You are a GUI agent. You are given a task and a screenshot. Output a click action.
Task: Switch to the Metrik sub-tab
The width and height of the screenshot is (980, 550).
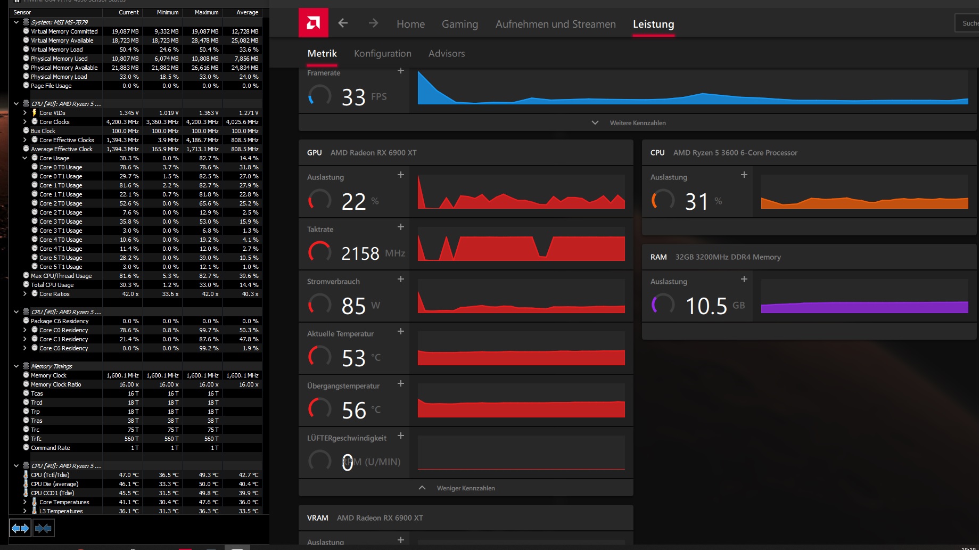pos(322,53)
